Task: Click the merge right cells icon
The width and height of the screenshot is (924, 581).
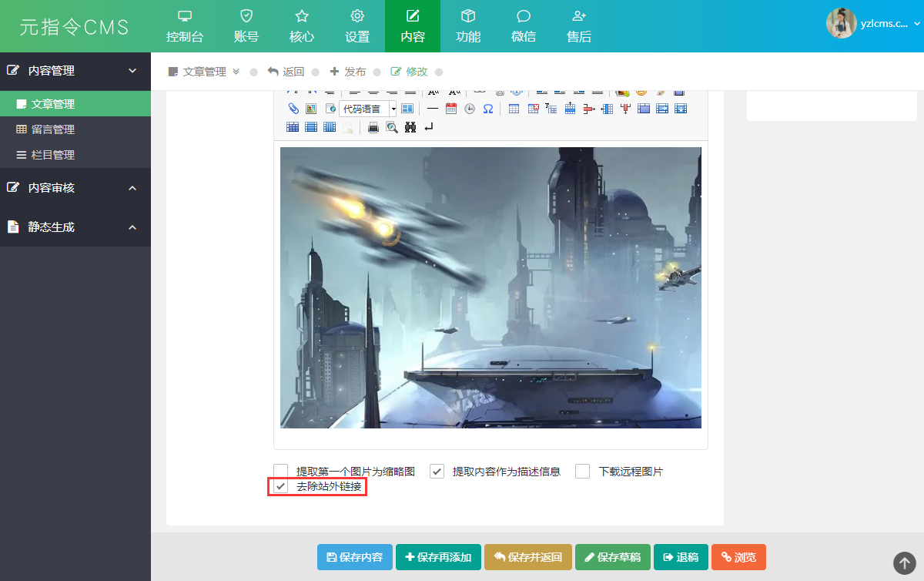Action: click(662, 109)
